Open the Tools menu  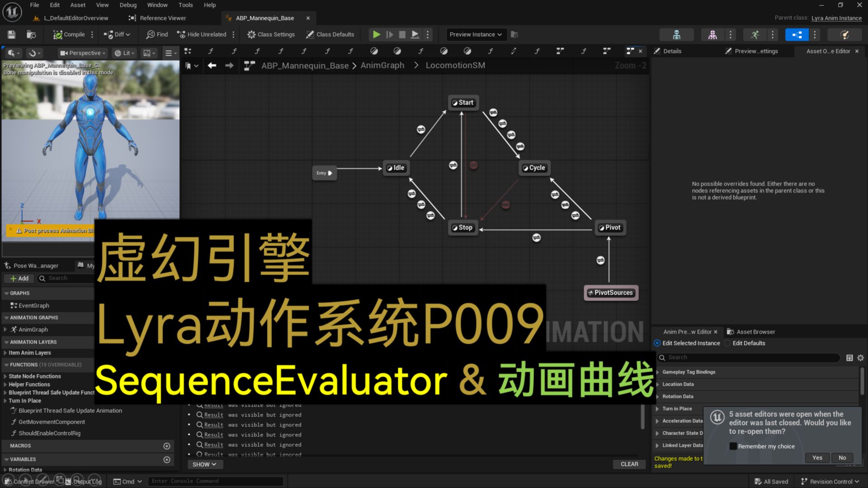click(x=186, y=5)
